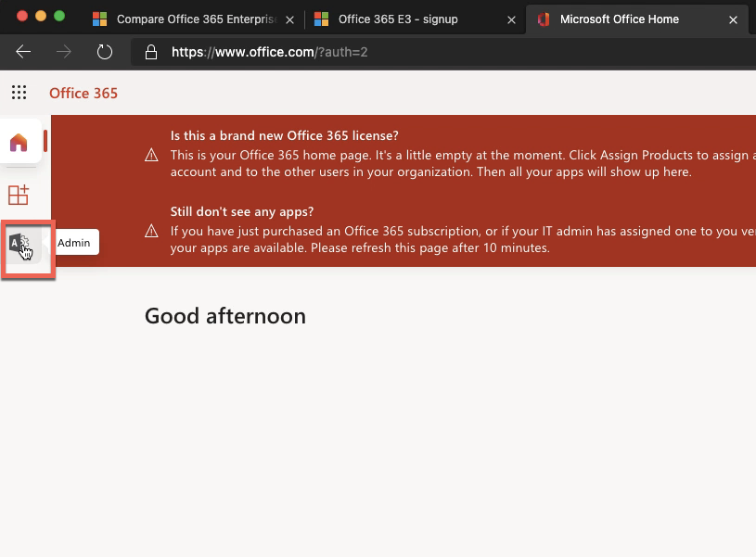Click the macOS red close window button
This screenshot has width=756, height=557.
(22, 16)
